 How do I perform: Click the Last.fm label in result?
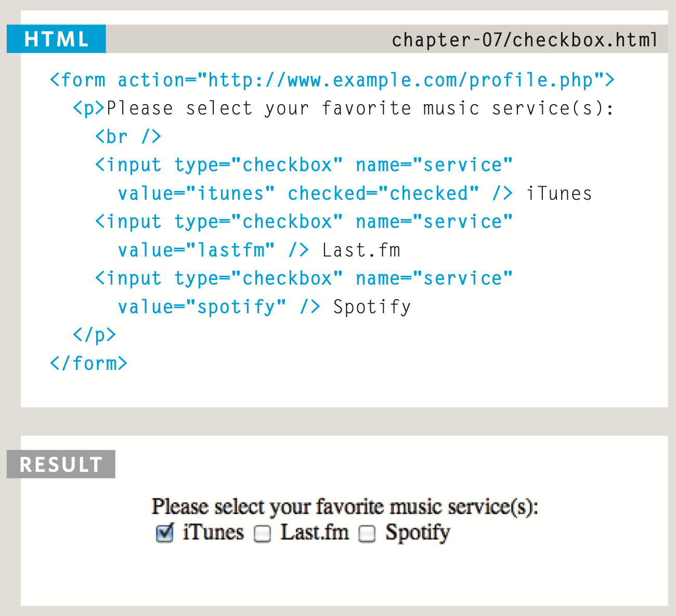[315, 533]
